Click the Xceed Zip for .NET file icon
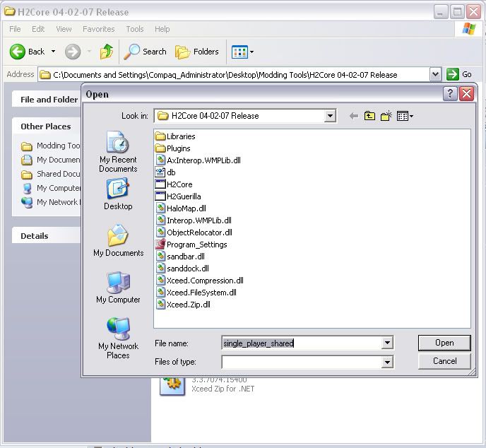The image size is (486, 448). [x=172, y=386]
